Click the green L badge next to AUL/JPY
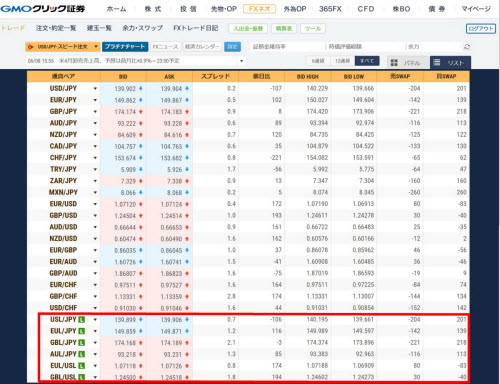Viewport: 500px width, 384px height. click(81, 354)
